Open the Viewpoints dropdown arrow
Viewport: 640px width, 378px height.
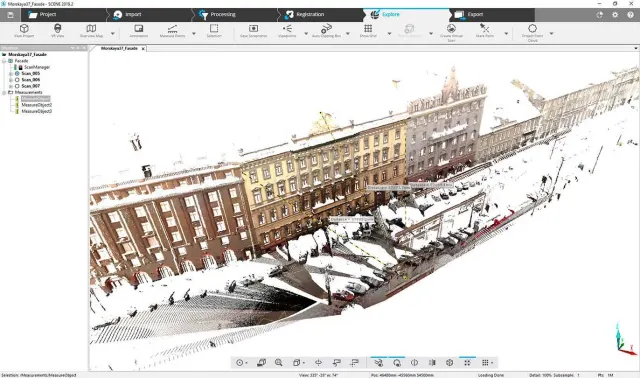306,33
